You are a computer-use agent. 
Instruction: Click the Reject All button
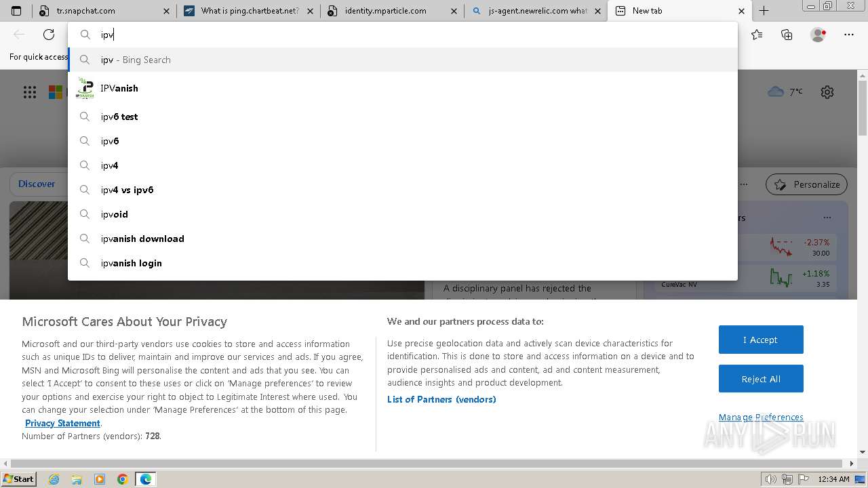pos(761,379)
